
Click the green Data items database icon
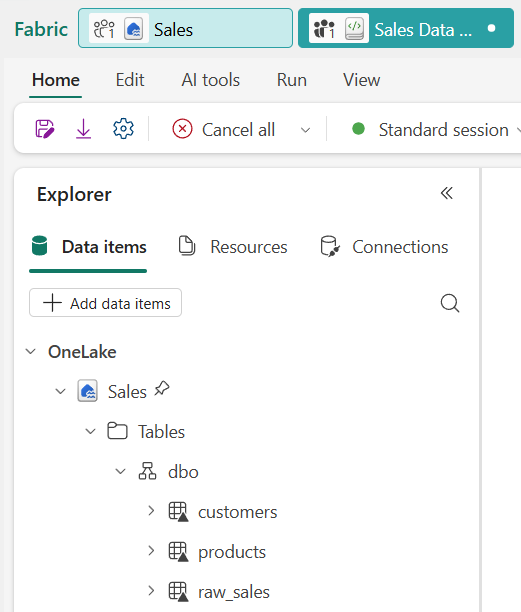coord(39,246)
